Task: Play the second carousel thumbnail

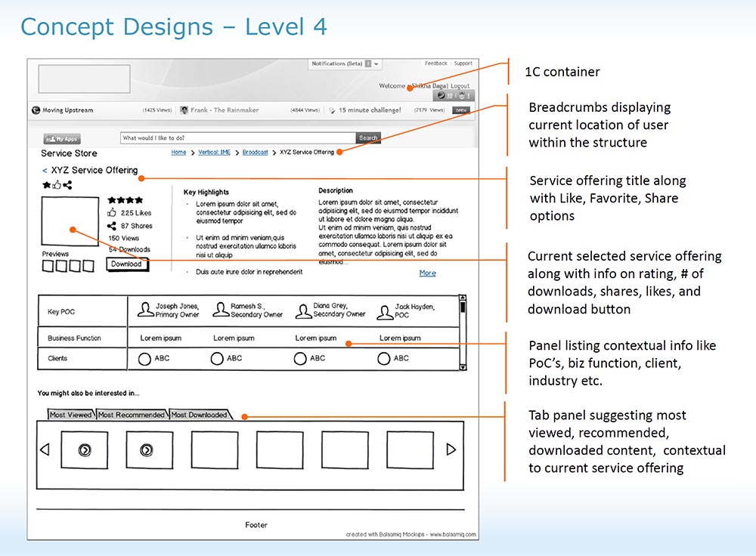Action: (x=149, y=450)
